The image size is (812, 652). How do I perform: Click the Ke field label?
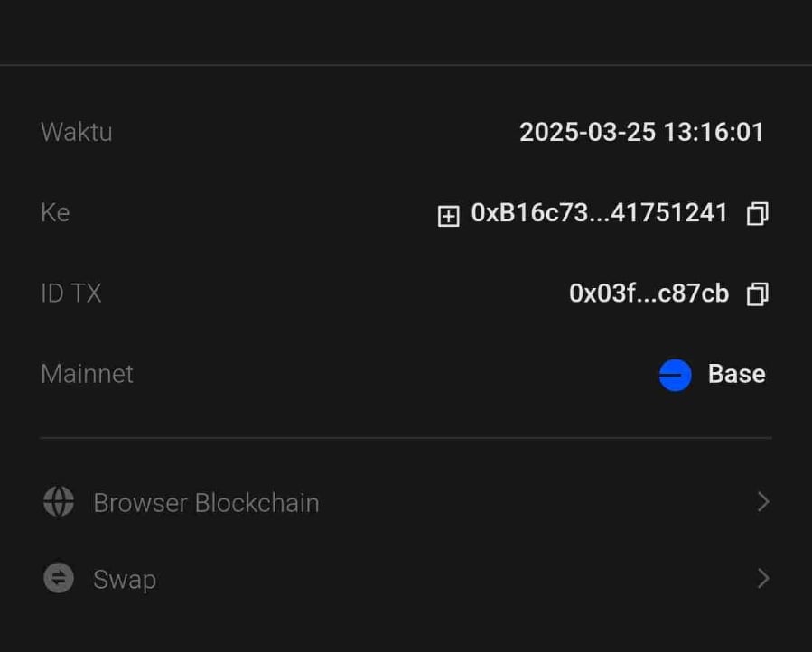click(55, 213)
